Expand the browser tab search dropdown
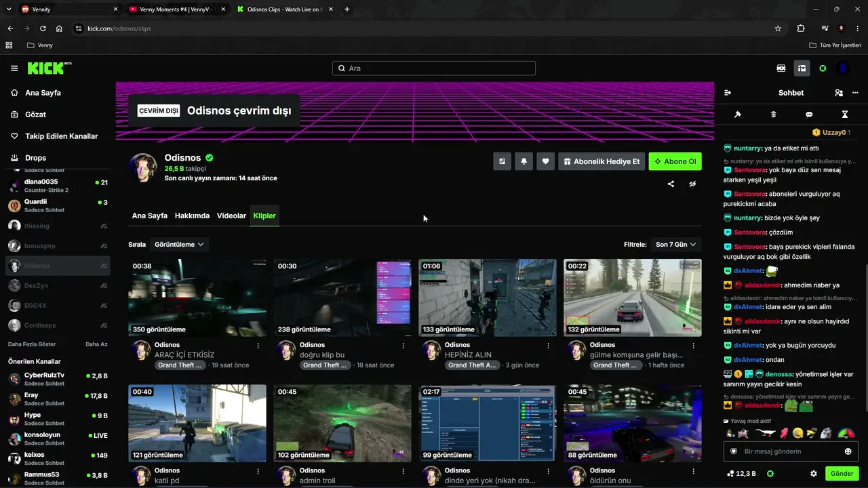This screenshot has height=488, width=868. 7,9
